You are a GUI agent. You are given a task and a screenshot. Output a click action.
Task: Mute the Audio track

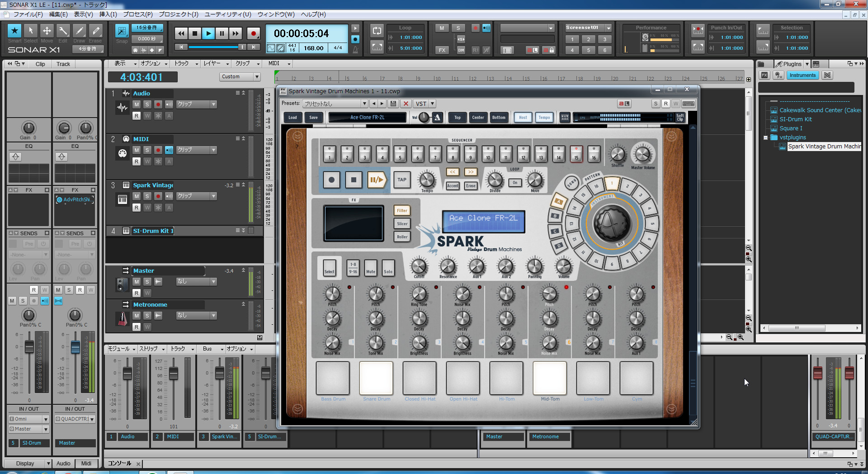click(x=137, y=104)
